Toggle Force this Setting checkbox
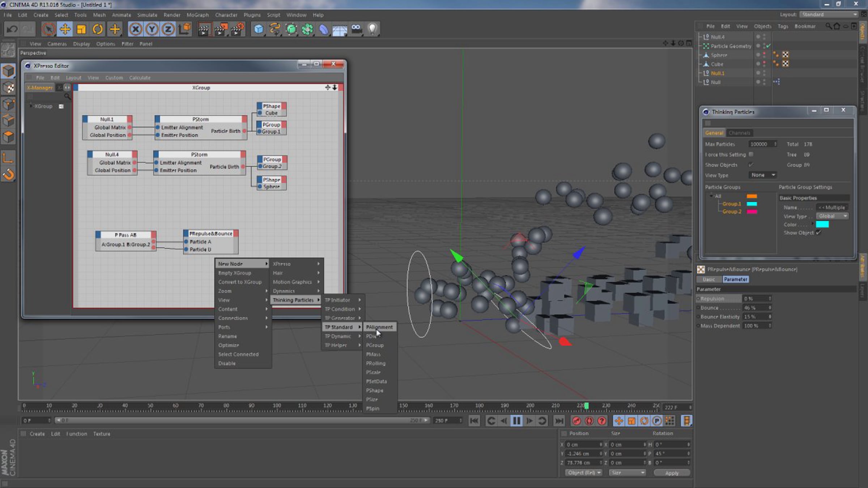Screen dimensions: 868x488 point(751,154)
